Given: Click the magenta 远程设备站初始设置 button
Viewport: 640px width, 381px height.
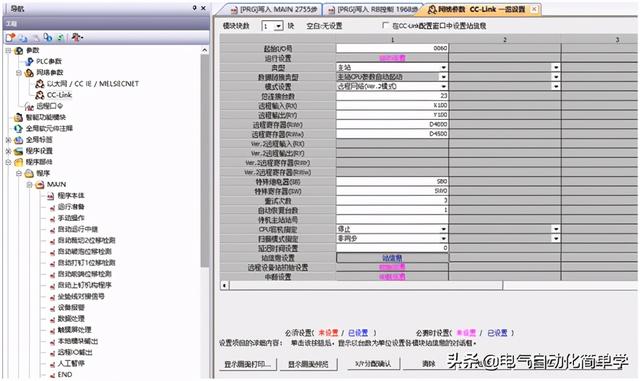Looking at the screenshot, I should tap(392, 267).
